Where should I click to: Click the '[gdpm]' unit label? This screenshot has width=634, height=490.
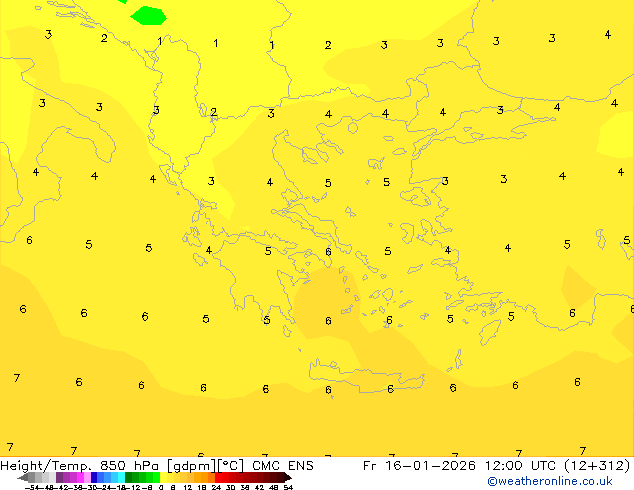click(192, 466)
